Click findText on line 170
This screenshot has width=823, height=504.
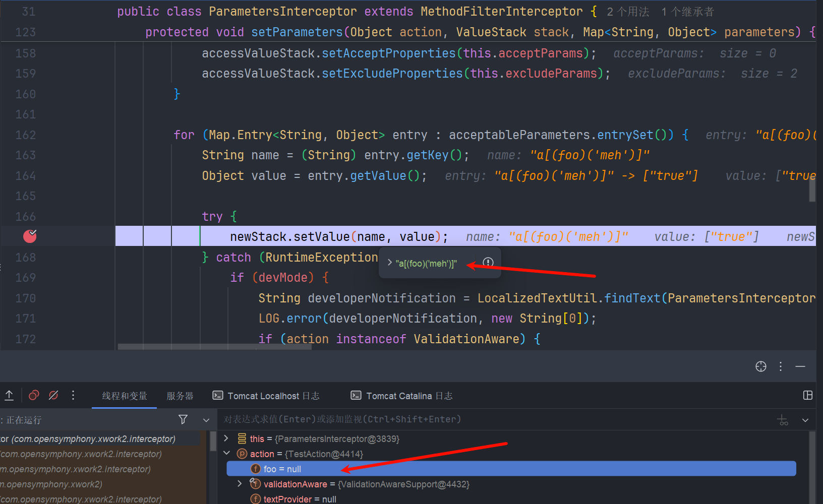click(632, 298)
